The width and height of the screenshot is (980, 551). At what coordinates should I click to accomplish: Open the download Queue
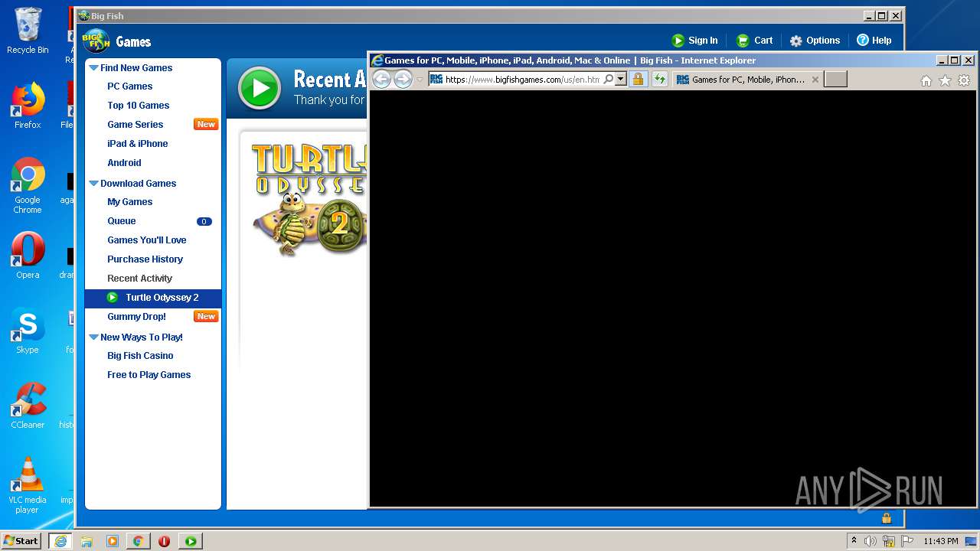(x=121, y=221)
